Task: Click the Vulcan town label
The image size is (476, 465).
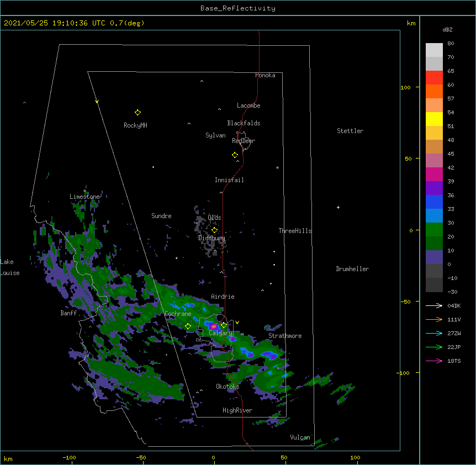Action: coord(300,437)
